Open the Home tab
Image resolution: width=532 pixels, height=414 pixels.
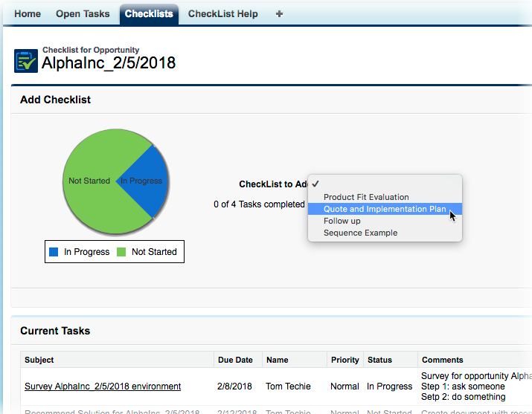coord(28,14)
